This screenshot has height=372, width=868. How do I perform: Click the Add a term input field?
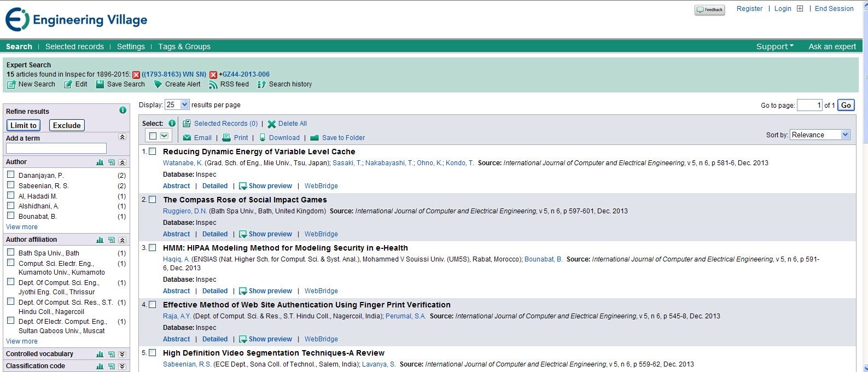point(56,148)
